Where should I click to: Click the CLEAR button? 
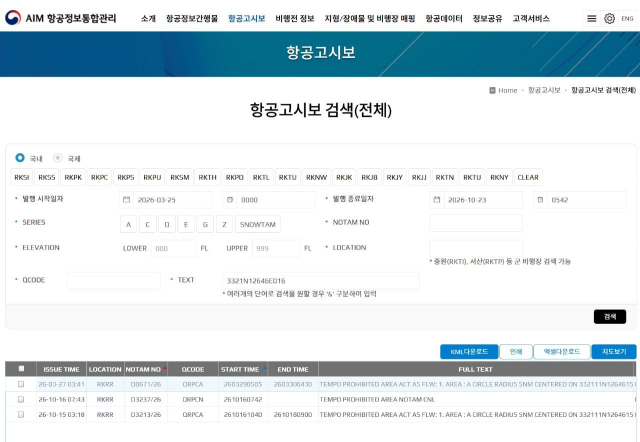pyautogui.click(x=528, y=177)
